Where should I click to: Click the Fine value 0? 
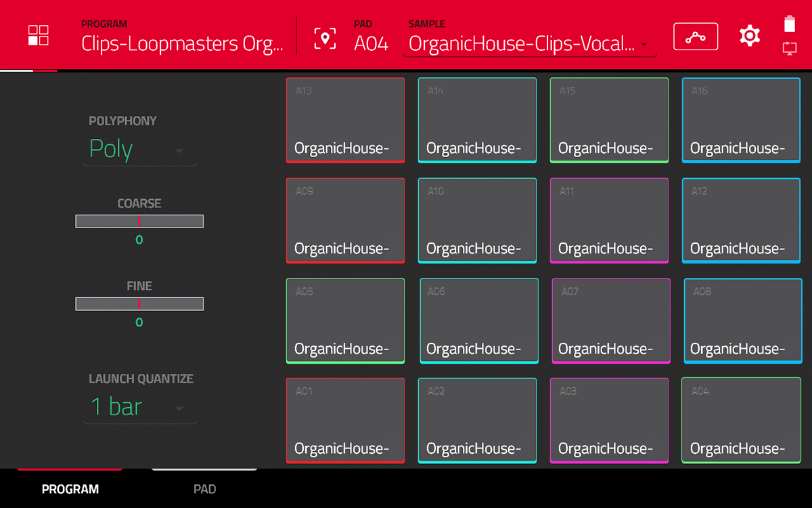(139, 322)
